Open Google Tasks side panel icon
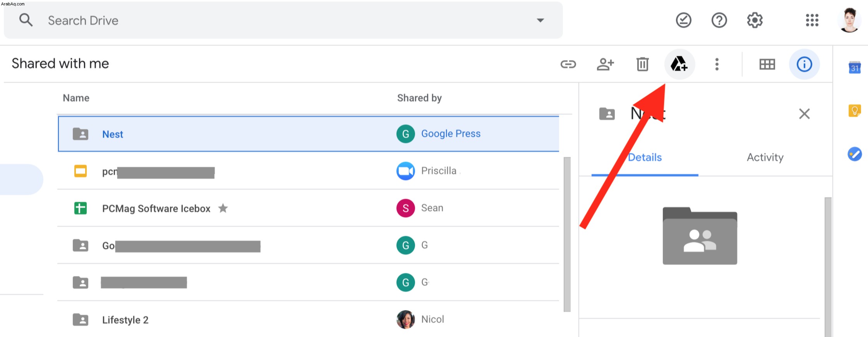Viewport: 868px width, 337px height. tap(855, 154)
